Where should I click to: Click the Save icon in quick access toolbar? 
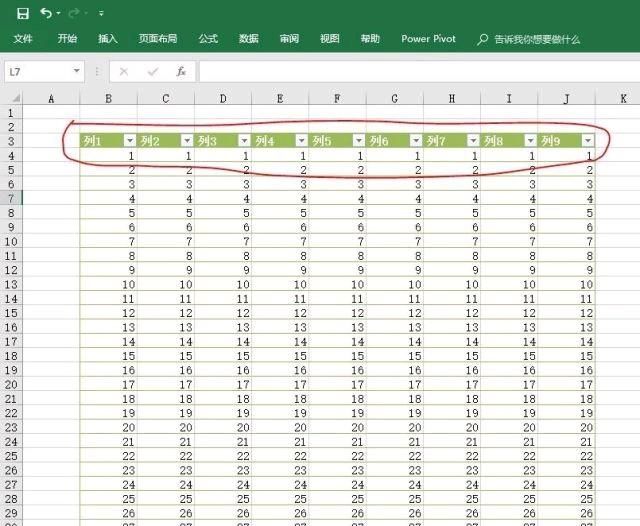23,13
